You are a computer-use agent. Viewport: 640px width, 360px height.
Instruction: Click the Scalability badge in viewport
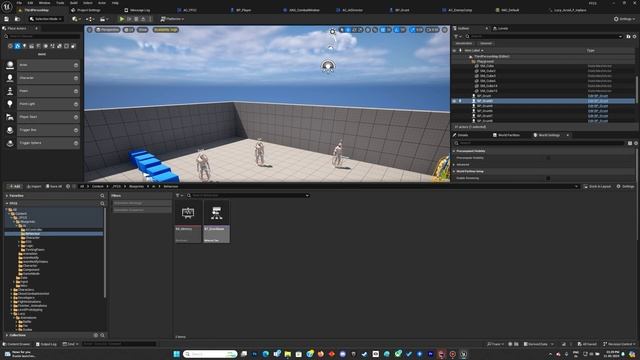point(165,30)
